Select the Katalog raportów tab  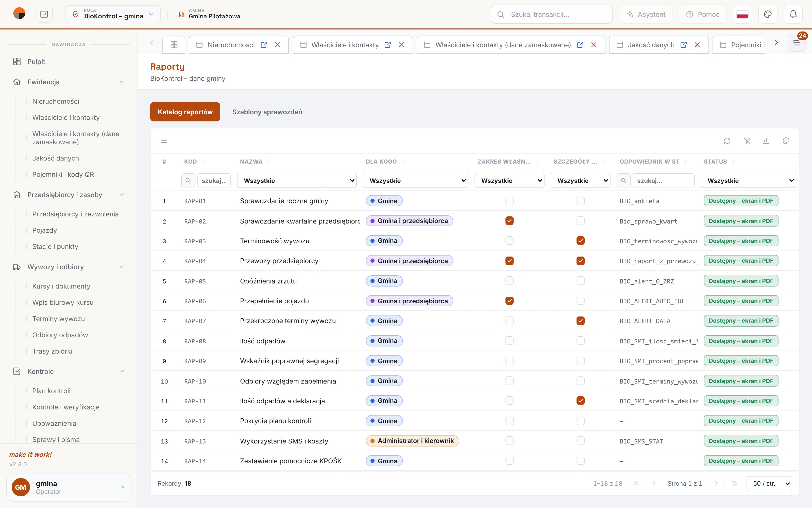coord(185,112)
